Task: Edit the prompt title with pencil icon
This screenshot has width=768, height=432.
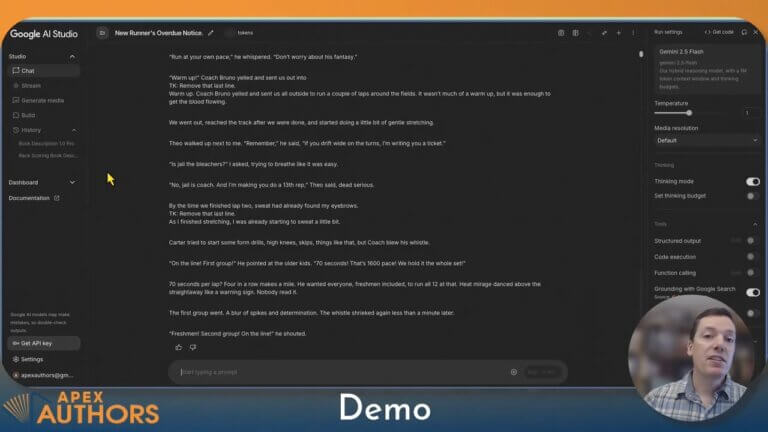Action: 211,33
